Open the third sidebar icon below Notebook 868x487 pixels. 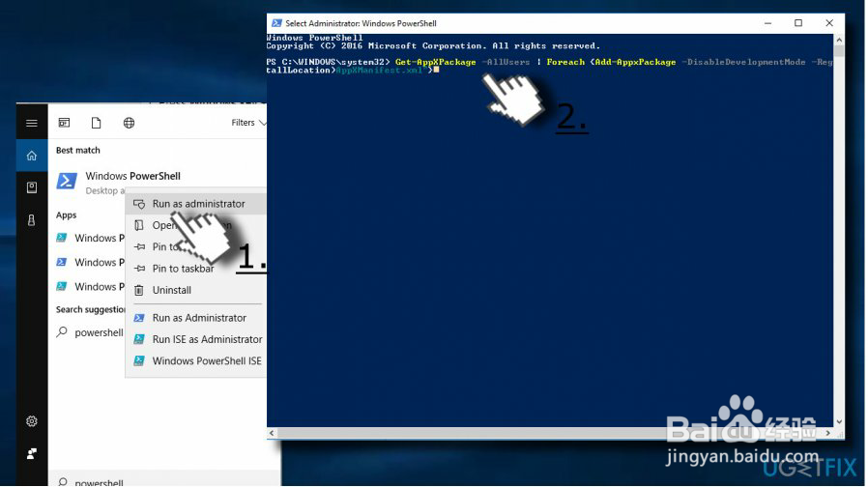32,220
